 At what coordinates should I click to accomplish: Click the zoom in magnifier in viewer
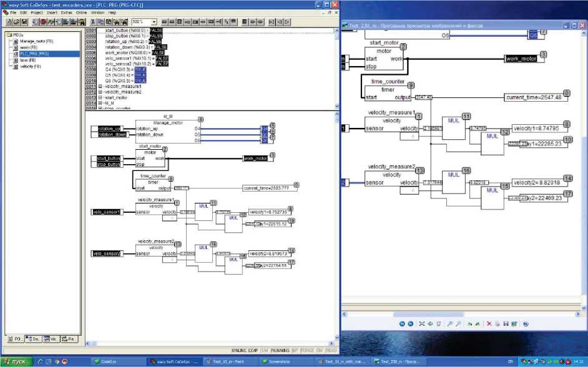449,324
